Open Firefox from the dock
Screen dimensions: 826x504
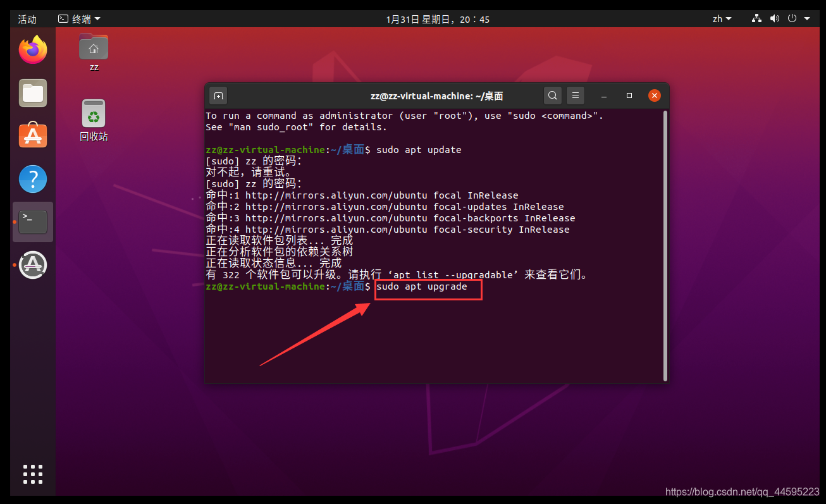[x=33, y=50]
